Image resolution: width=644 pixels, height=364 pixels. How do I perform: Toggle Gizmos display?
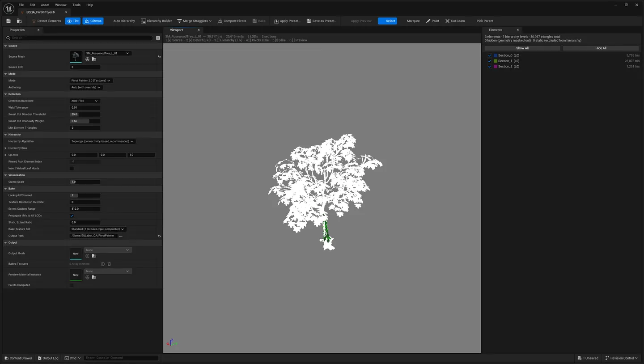(x=93, y=21)
